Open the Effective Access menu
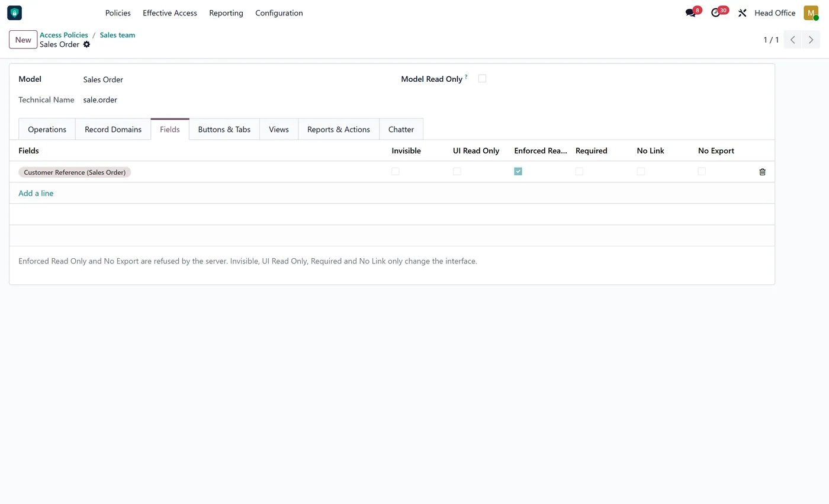Image resolution: width=829 pixels, height=504 pixels. (170, 12)
